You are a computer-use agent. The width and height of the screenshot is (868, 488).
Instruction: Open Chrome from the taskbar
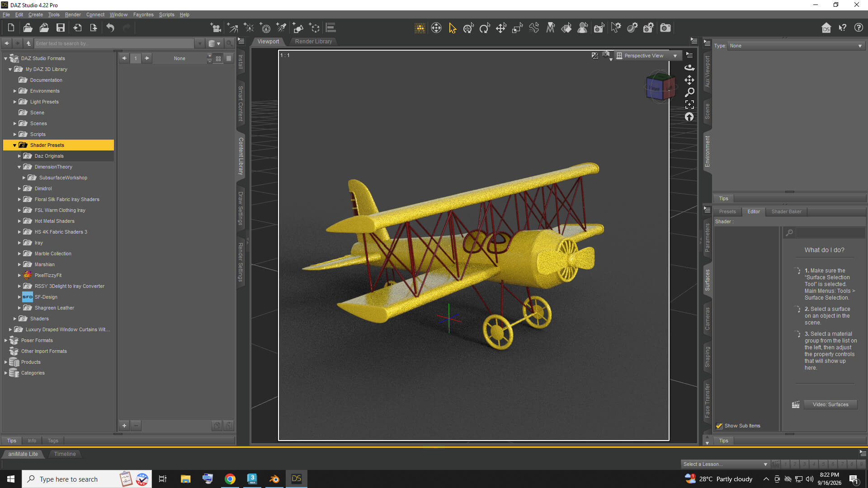point(230,479)
